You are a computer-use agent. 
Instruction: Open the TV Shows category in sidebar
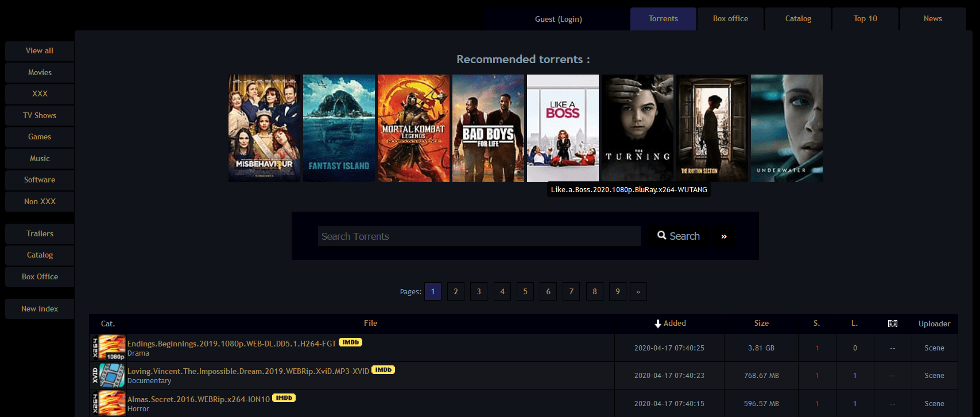[40, 115]
